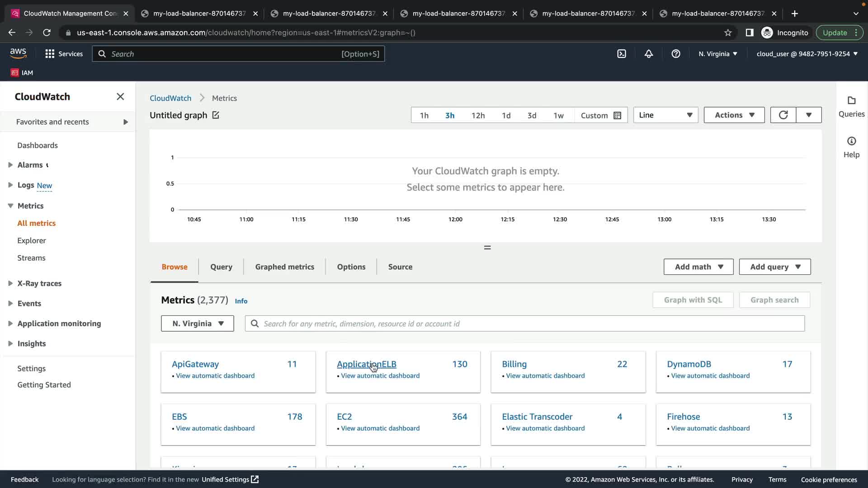Viewport: 868px width, 488px height.
Task: Close the CloudWatch navigation sidebar
Action: tap(120, 97)
